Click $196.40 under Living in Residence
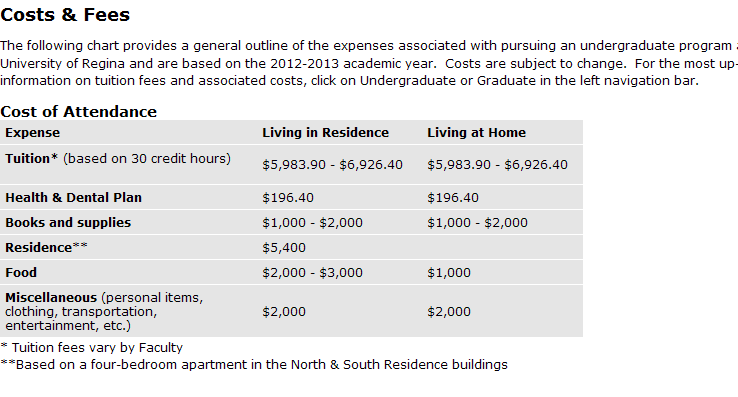Screen dimensions: 738x397 click(288, 198)
